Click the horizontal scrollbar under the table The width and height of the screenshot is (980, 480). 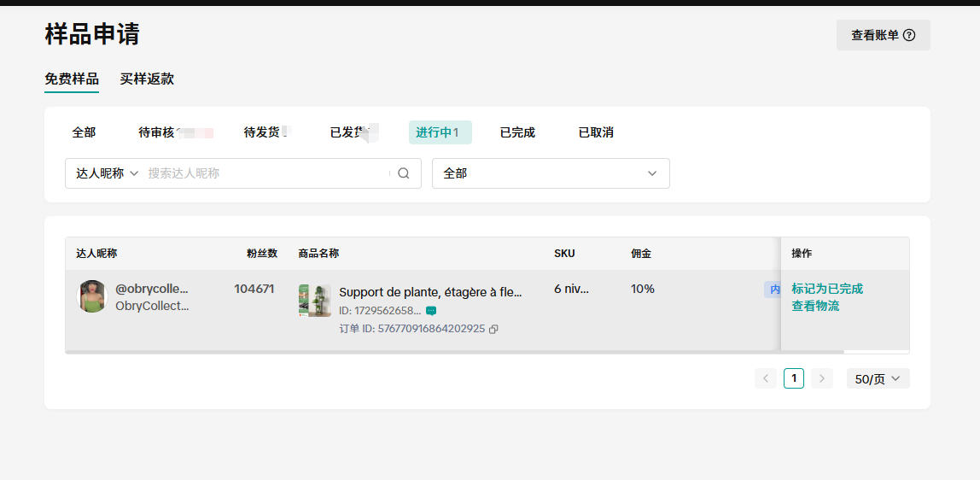tap(454, 352)
